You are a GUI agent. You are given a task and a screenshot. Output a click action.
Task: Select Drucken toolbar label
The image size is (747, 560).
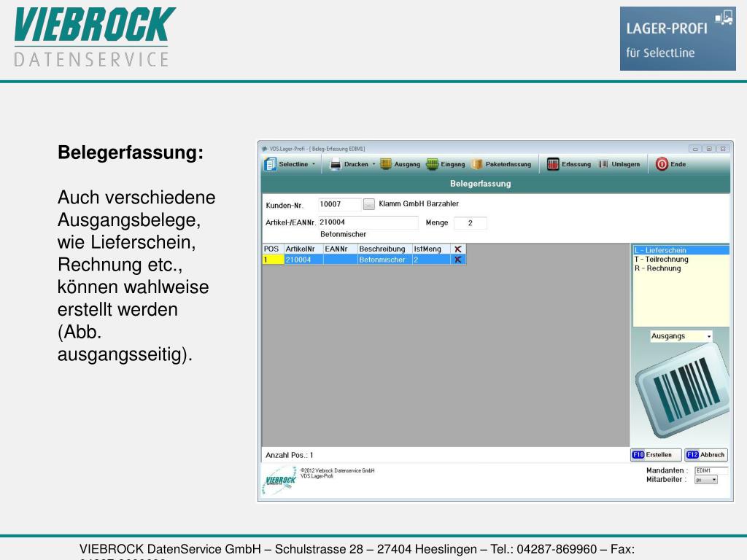coord(356,164)
